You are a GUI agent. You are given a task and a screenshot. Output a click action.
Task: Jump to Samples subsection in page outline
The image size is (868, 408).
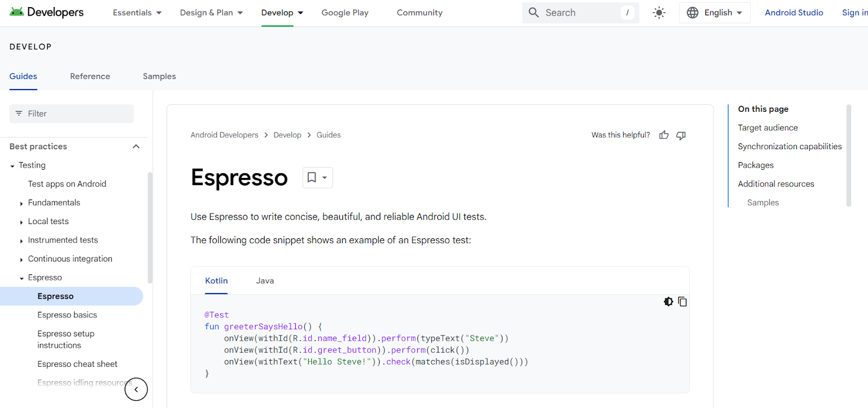tap(763, 202)
